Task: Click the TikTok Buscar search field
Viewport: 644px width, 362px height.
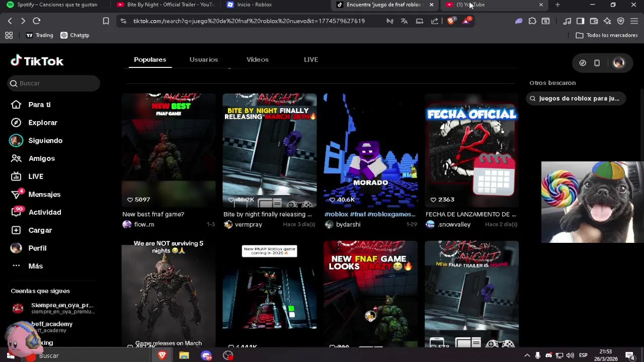Action: point(54,83)
